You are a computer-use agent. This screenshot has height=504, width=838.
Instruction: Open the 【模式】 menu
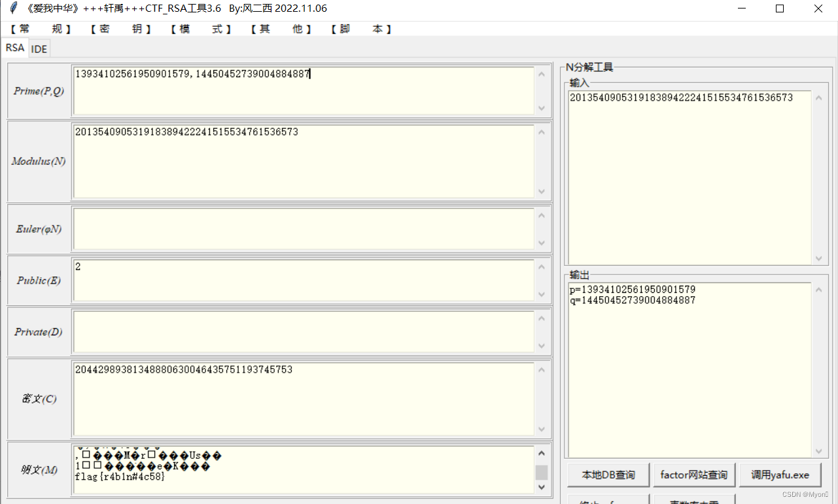(x=201, y=29)
